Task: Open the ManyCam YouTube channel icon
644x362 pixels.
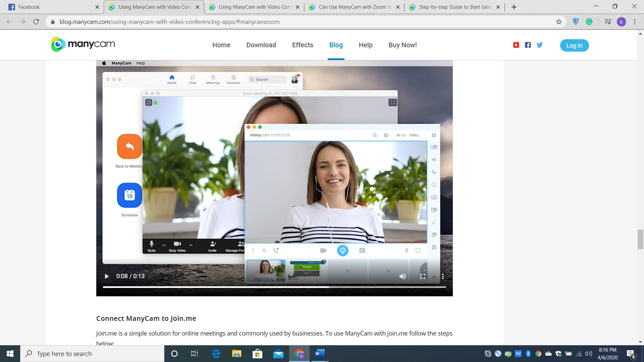Action: coord(516,45)
